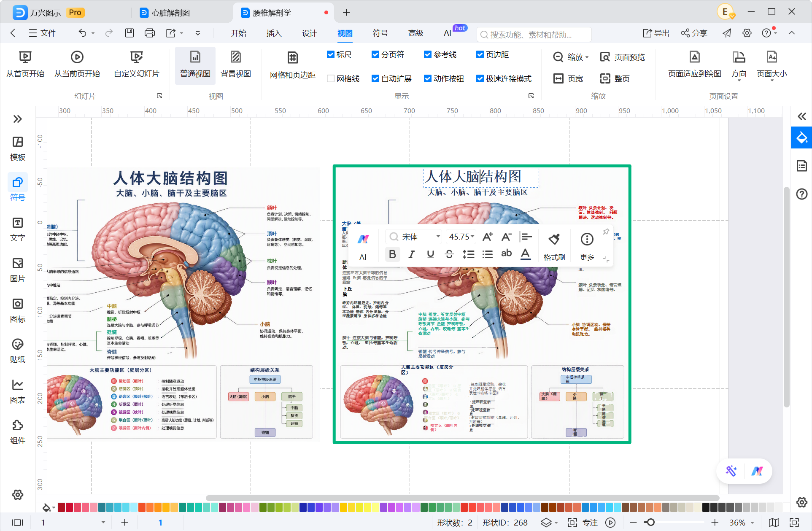Toggle the 极速连接模式 checkbox

480,78
